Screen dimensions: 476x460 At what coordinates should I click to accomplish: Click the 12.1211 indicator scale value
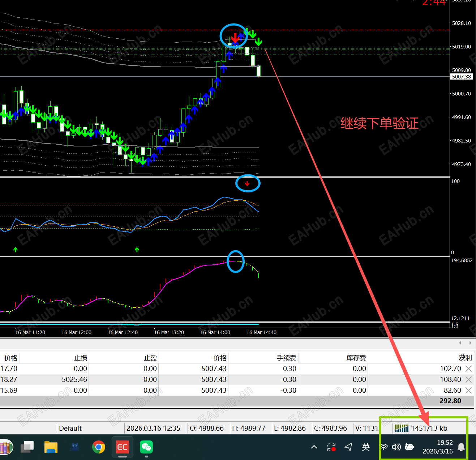pos(460,318)
